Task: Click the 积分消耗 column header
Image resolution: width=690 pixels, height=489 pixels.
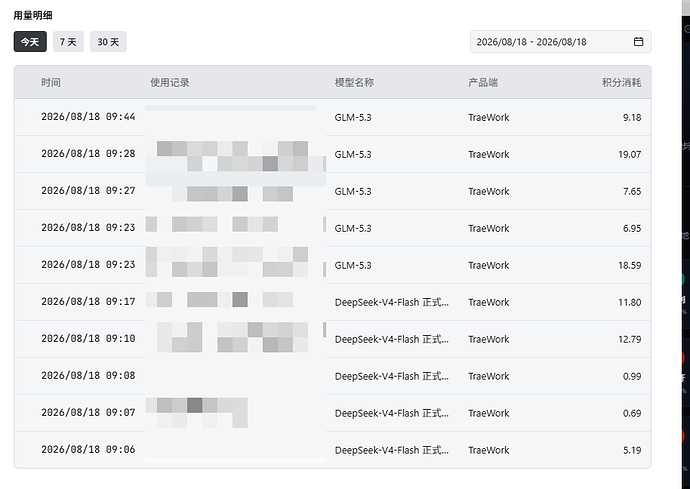Action: pos(621,82)
